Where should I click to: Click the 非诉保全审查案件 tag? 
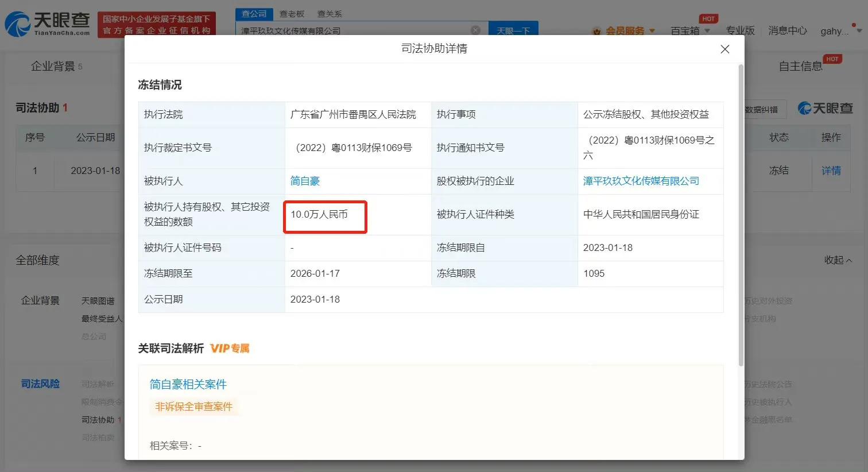coord(193,406)
